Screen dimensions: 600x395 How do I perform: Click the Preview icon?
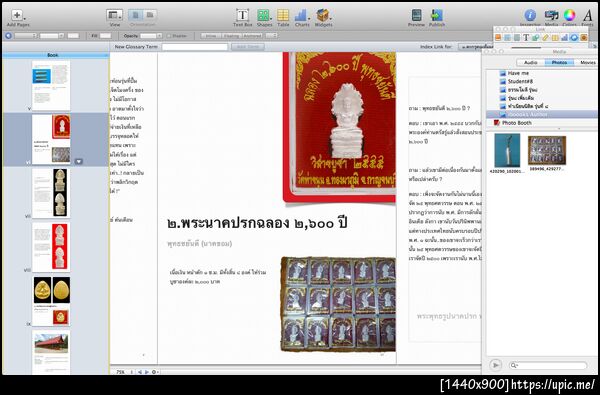(x=416, y=15)
